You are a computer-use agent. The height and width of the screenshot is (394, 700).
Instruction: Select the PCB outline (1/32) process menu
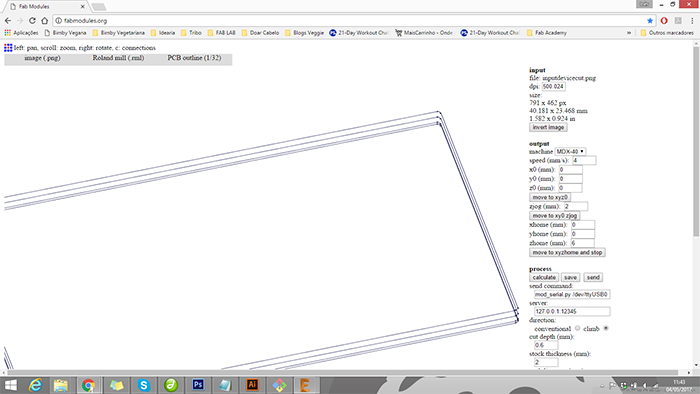click(x=194, y=58)
